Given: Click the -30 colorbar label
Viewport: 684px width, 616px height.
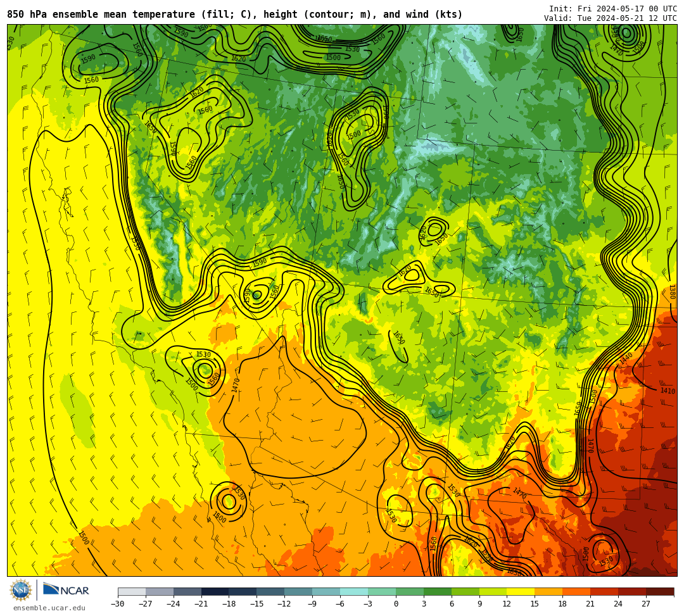Looking at the screenshot, I should tap(118, 604).
